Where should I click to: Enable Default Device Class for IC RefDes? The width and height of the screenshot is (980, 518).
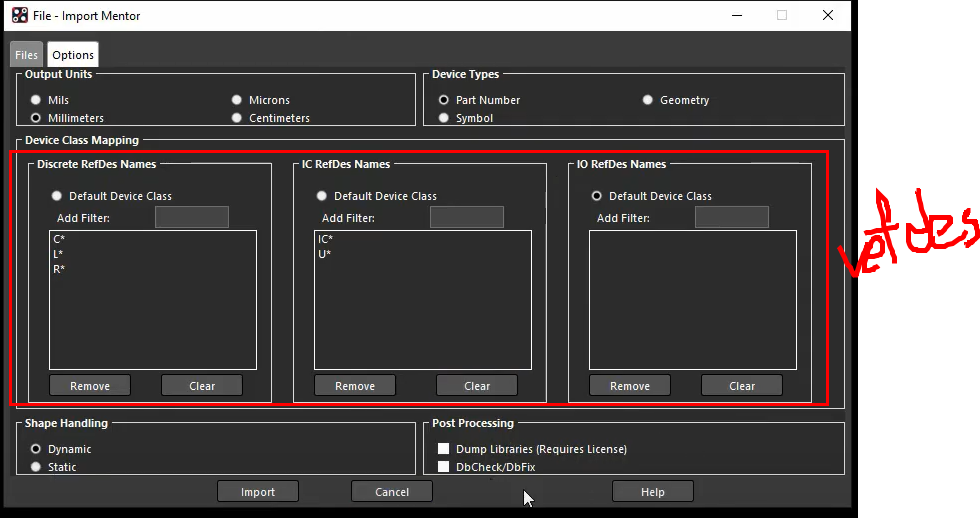[322, 196]
